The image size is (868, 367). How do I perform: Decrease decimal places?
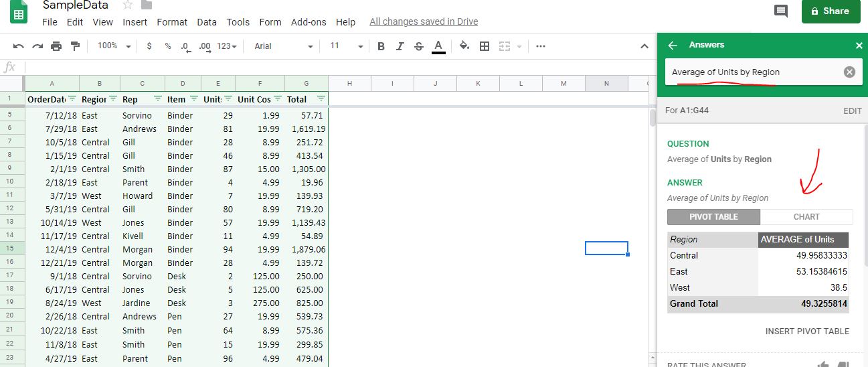pos(185,46)
